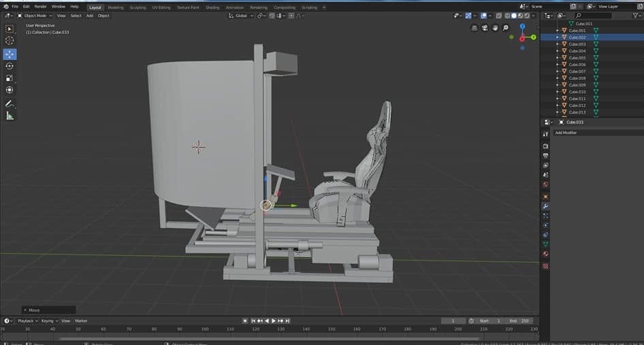The height and width of the screenshot is (345, 644).
Task: Switch to the Modeling workspace tab
Action: click(116, 7)
